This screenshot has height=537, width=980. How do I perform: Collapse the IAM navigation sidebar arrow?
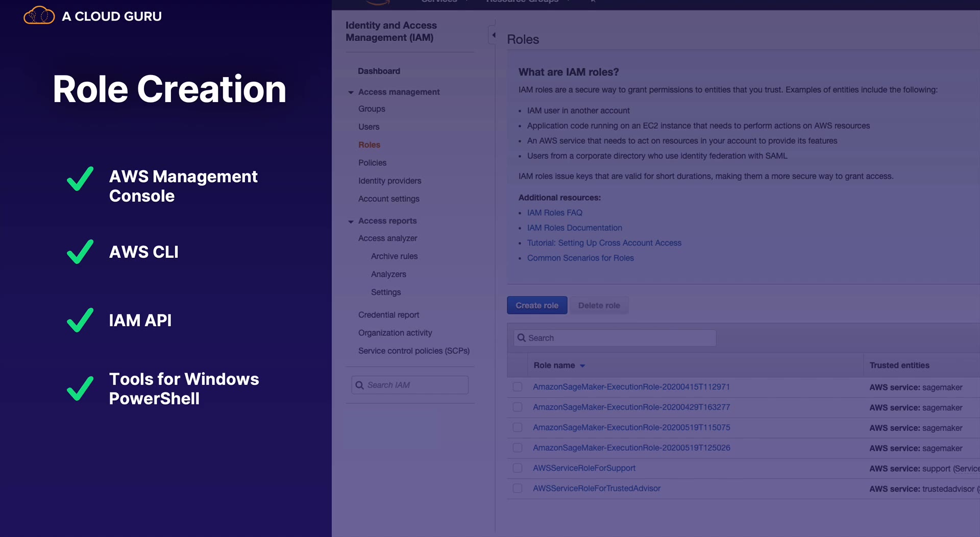[x=493, y=35]
